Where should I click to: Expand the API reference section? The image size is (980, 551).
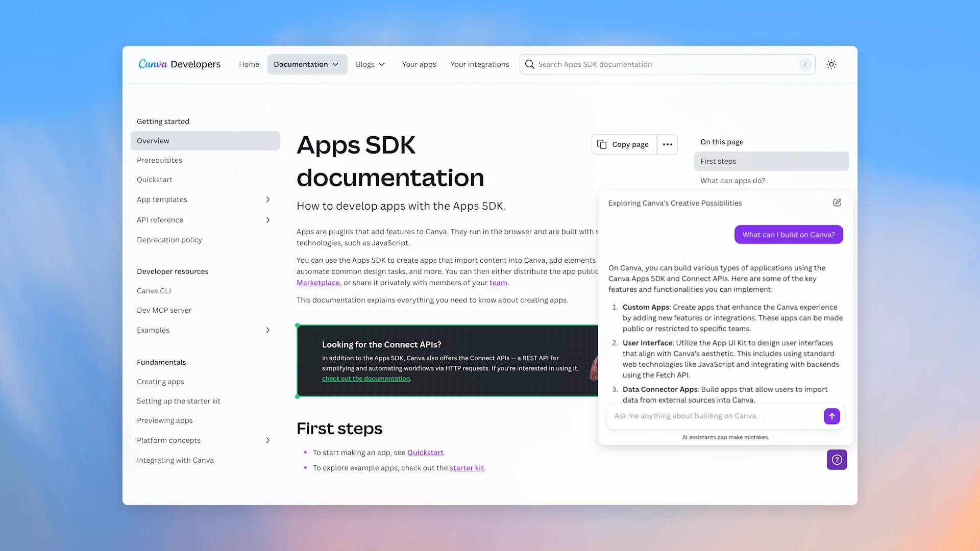[268, 220]
